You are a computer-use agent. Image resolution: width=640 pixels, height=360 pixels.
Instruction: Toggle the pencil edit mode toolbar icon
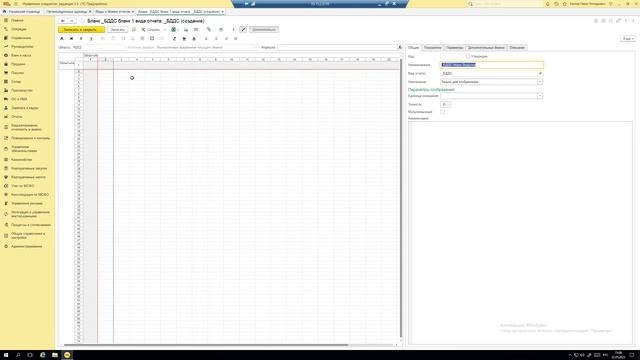pyautogui.click(x=243, y=29)
